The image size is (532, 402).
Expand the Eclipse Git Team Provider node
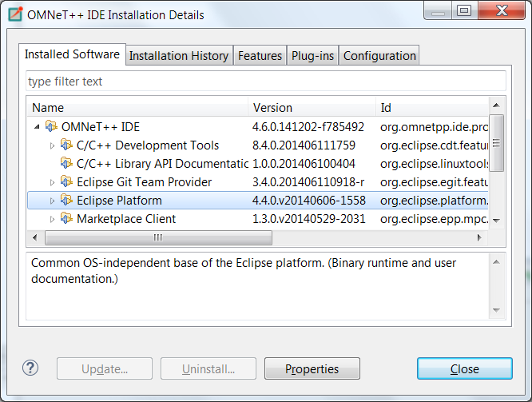(x=52, y=182)
